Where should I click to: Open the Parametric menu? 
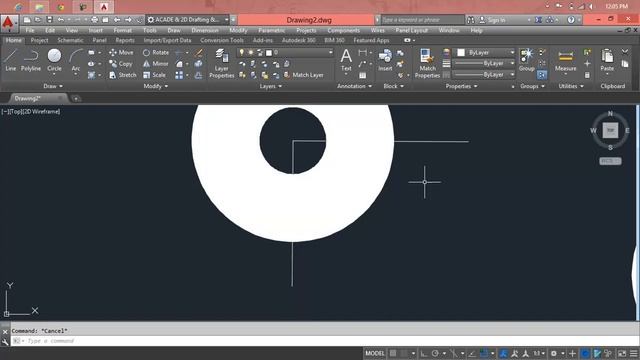click(x=271, y=30)
